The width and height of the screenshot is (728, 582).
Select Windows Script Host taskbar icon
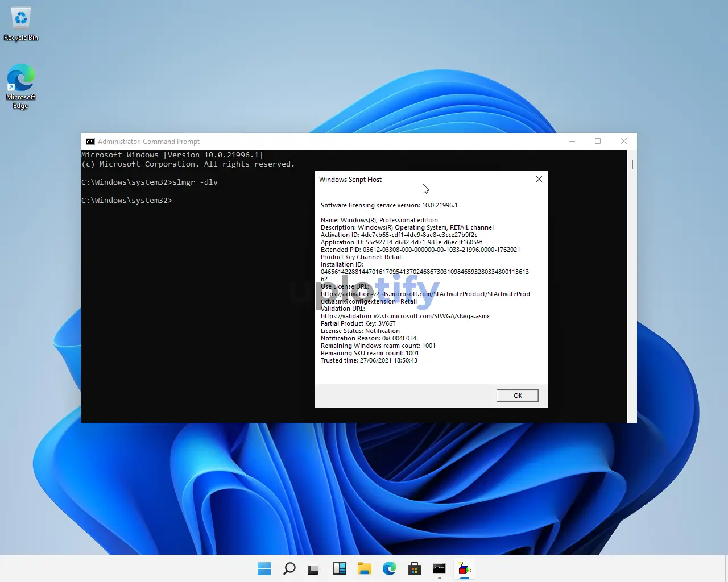pos(465,568)
